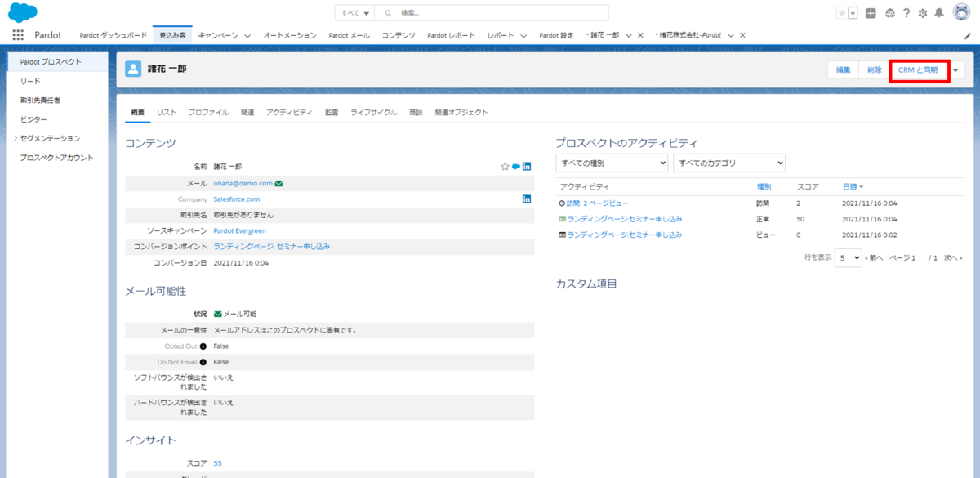
Task: Open the App Launcher waffle icon
Action: pyautogui.click(x=18, y=34)
